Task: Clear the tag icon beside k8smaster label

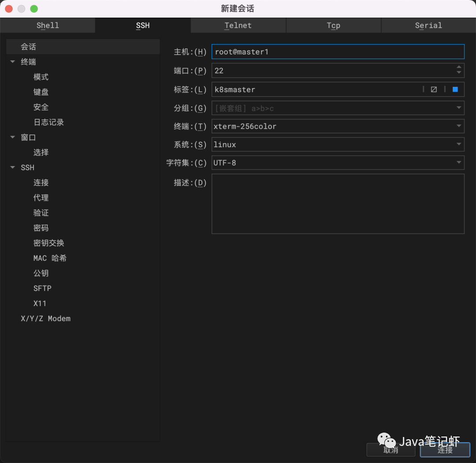Action: 434,89
